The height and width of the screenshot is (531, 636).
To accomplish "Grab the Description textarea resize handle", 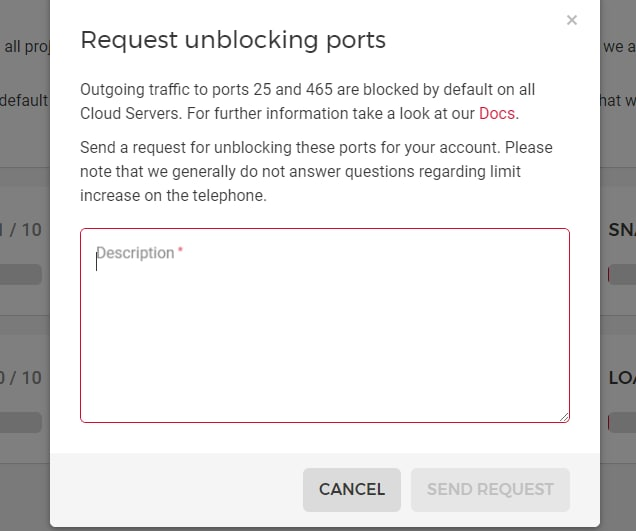I will (564, 416).
